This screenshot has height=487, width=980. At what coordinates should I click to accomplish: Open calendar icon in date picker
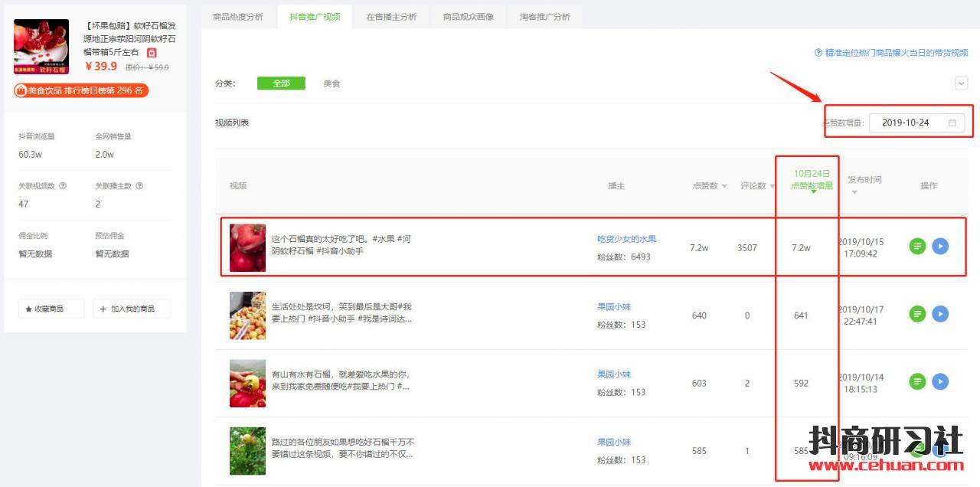[x=952, y=123]
